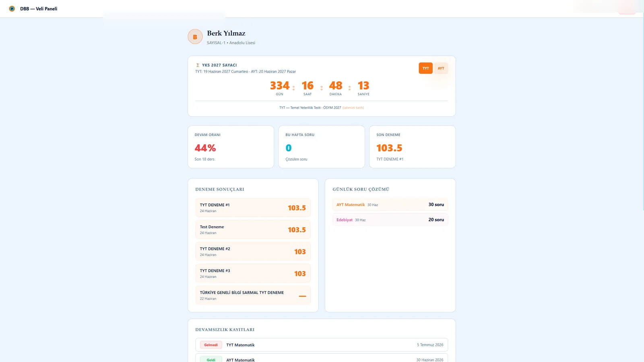Click the student name 'Berk Yılmaz'
644x362 pixels.
(226, 33)
